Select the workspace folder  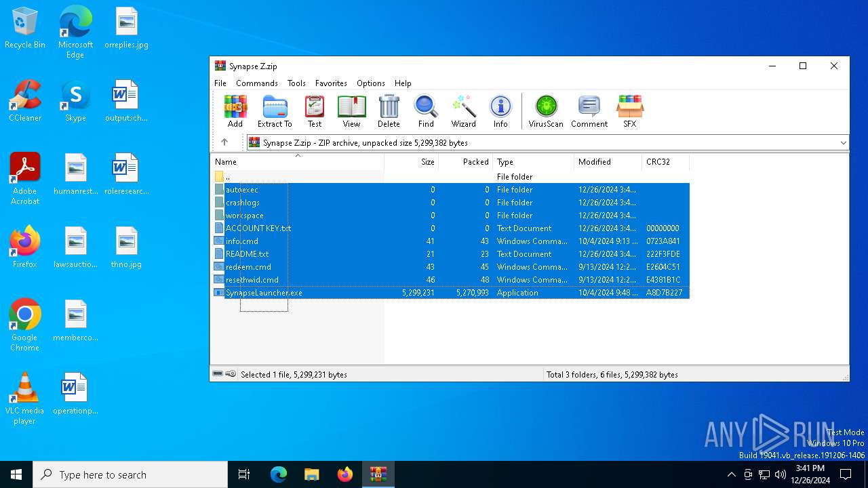[x=450, y=216]
